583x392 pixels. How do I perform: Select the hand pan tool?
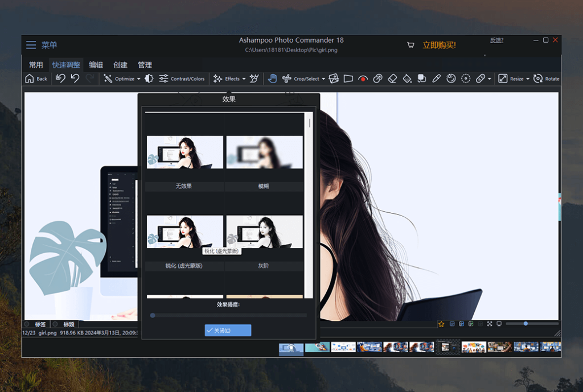[x=273, y=79]
